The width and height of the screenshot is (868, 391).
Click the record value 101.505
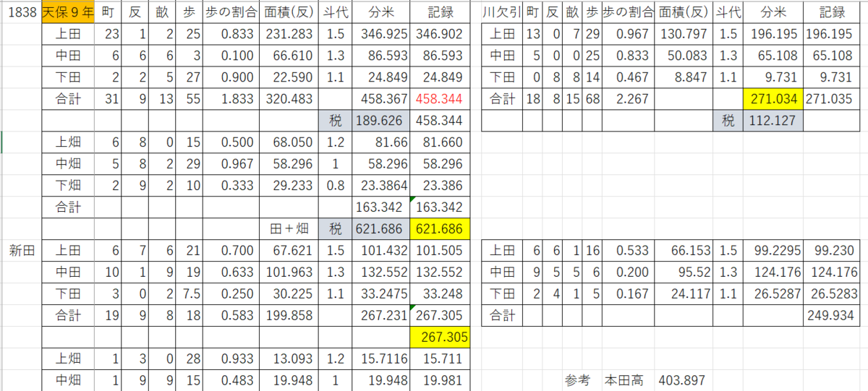pyautogui.click(x=440, y=250)
